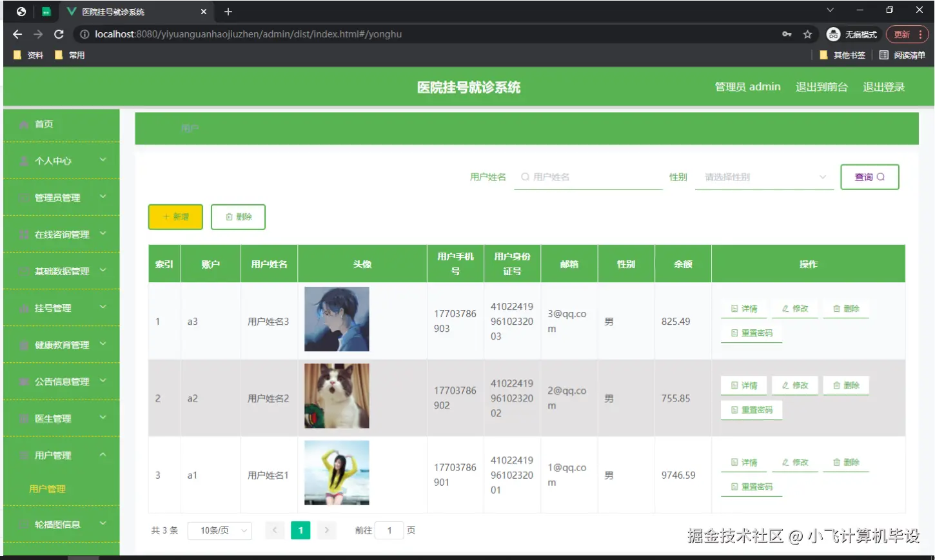Click the trash icon on the top 删除 button
Image resolution: width=935 pixels, height=560 pixels.
pos(228,217)
